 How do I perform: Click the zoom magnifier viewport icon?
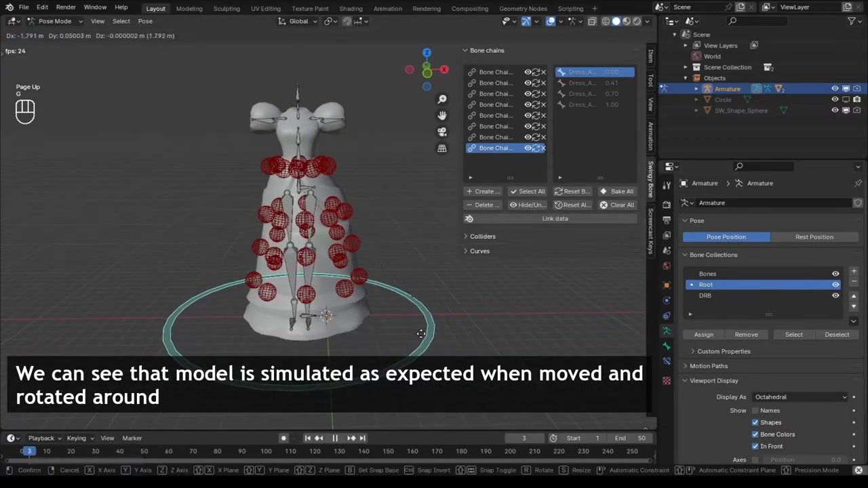442,100
